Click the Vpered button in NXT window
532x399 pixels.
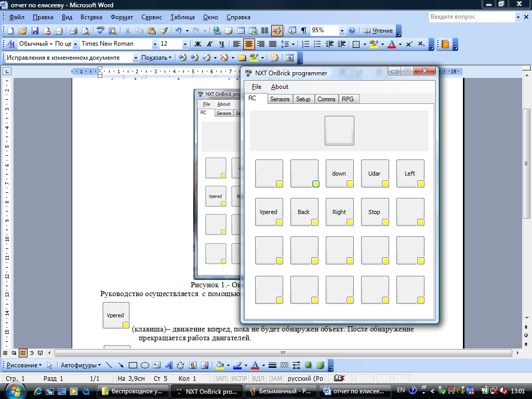(269, 212)
